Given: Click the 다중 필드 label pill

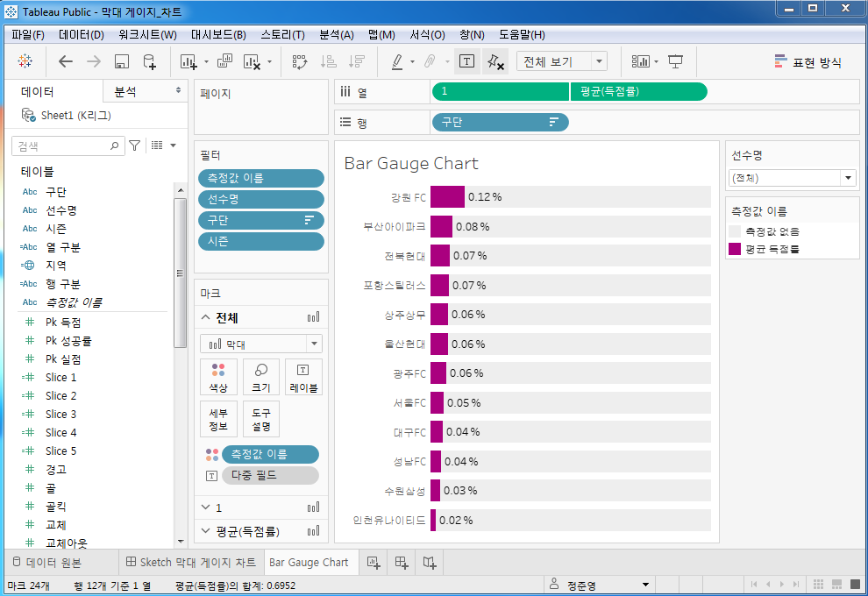Looking at the screenshot, I should (270, 475).
